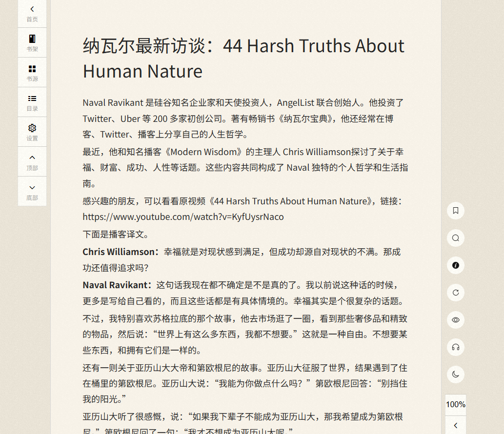Image resolution: width=504 pixels, height=434 pixels.
Task: Click the paragraph starting 还有一则关于亚历山大大帝
Action: click(245, 384)
